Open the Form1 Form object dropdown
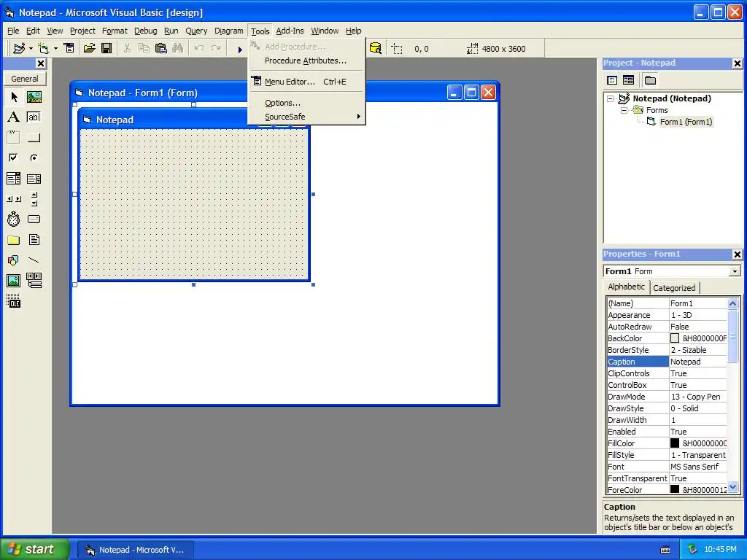The width and height of the screenshot is (747, 560). click(x=735, y=271)
